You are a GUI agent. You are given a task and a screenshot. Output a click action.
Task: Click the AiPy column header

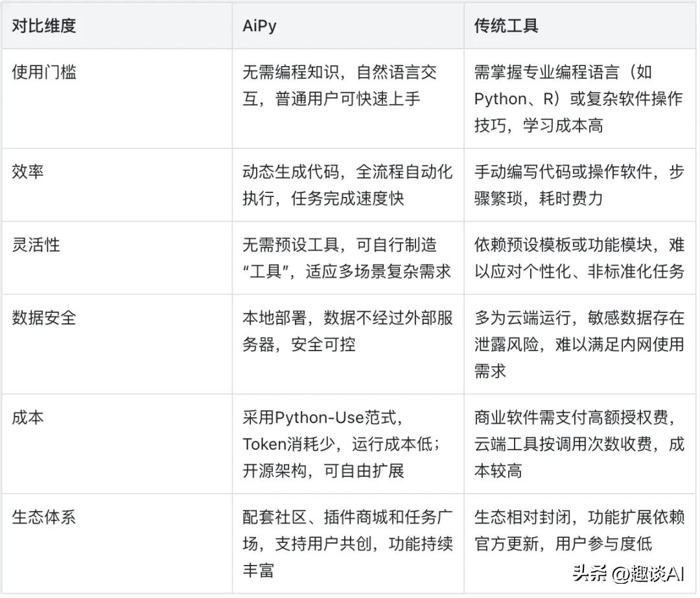click(261, 26)
